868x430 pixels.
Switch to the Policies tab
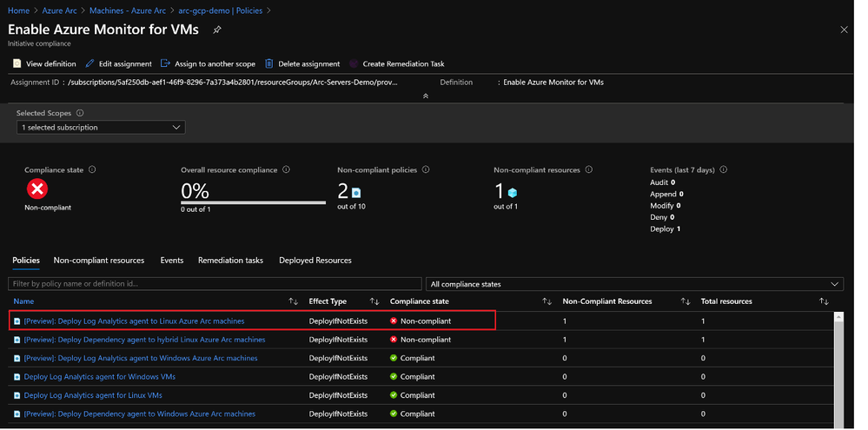(x=26, y=260)
